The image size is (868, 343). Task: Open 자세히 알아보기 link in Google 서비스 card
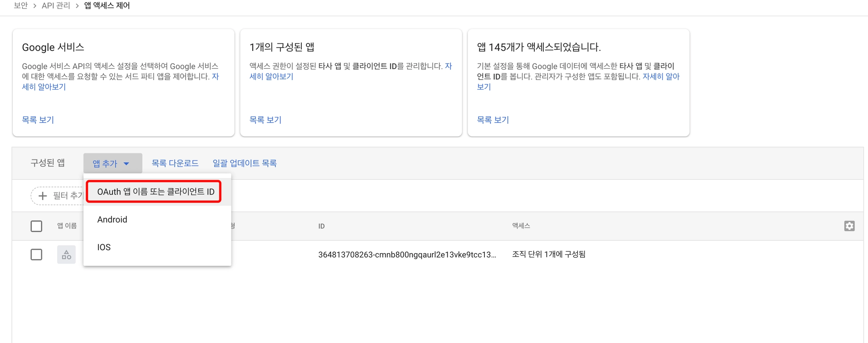[44, 87]
